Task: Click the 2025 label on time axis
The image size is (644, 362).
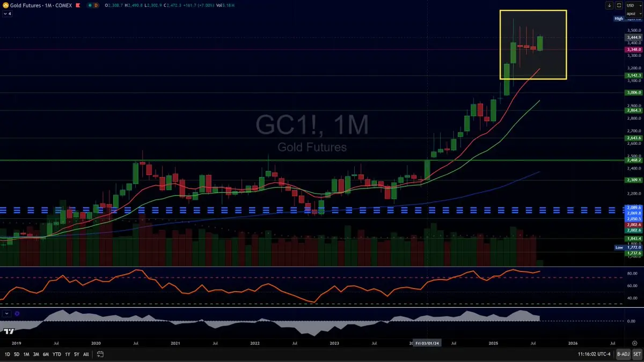Action: click(x=494, y=342)
